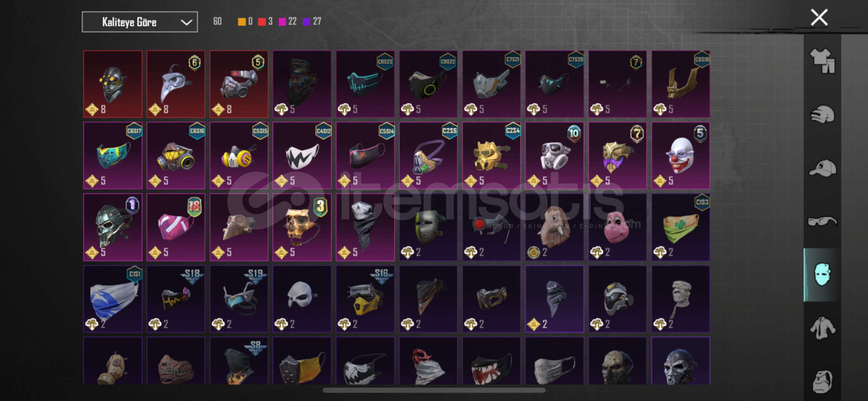The image size is (868, 401).
Task: Select the golden skull mask item
Action: click(x=302, y=227)
